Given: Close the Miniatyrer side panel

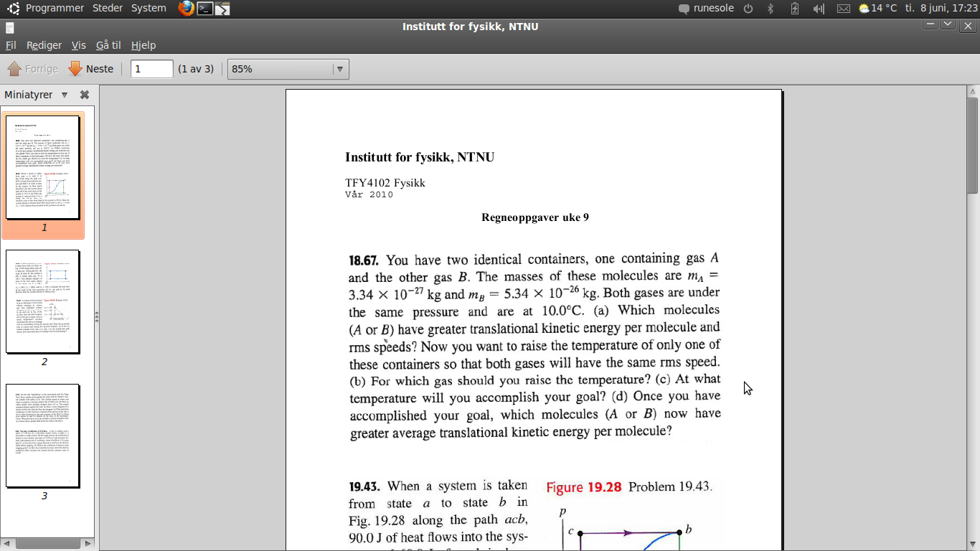Looking at the screenshot, I should (x=85, y=95).
